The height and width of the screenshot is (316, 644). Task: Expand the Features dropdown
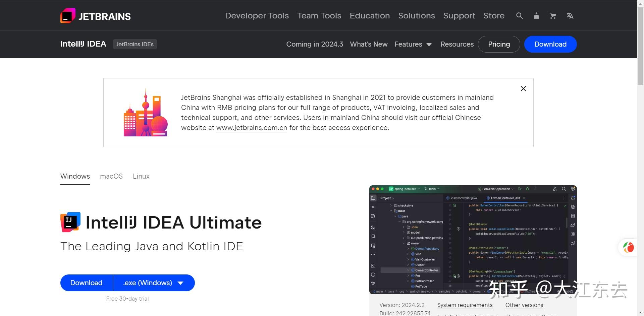coord(413,44)
